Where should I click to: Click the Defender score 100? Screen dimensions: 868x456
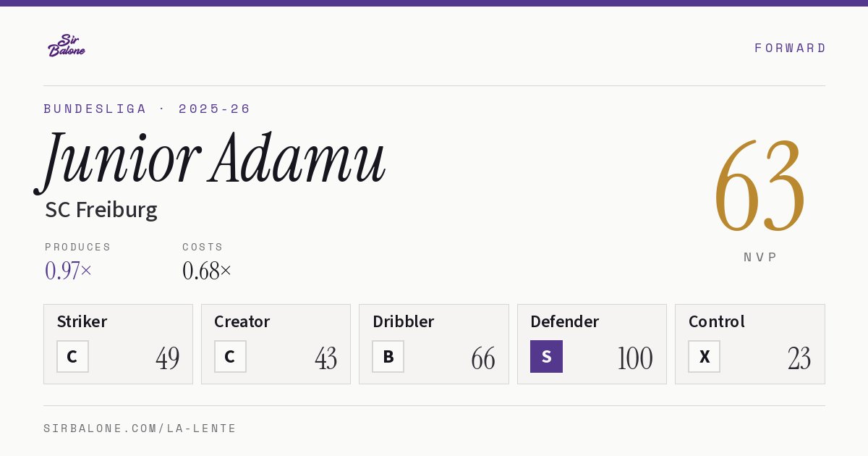point(635,358)
